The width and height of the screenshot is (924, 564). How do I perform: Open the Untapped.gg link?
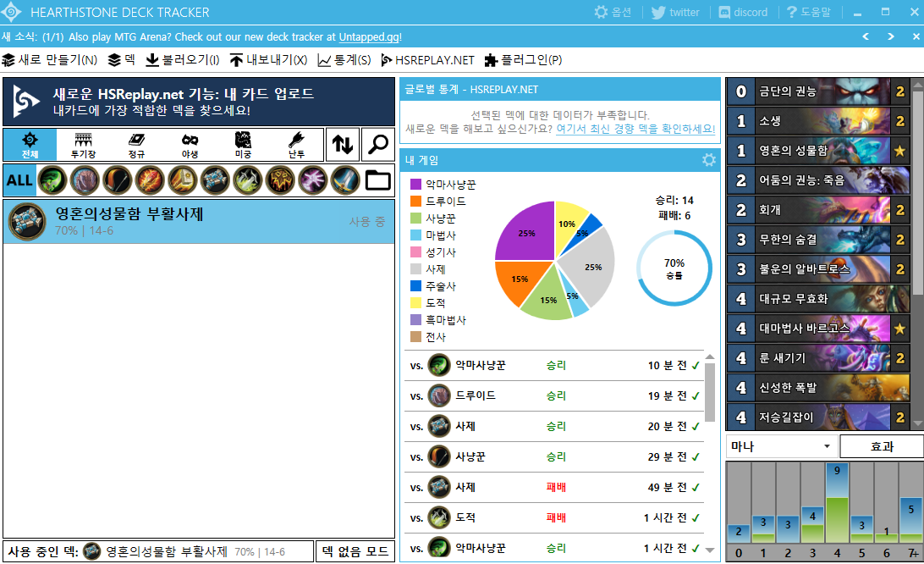[x=369, y=36]
